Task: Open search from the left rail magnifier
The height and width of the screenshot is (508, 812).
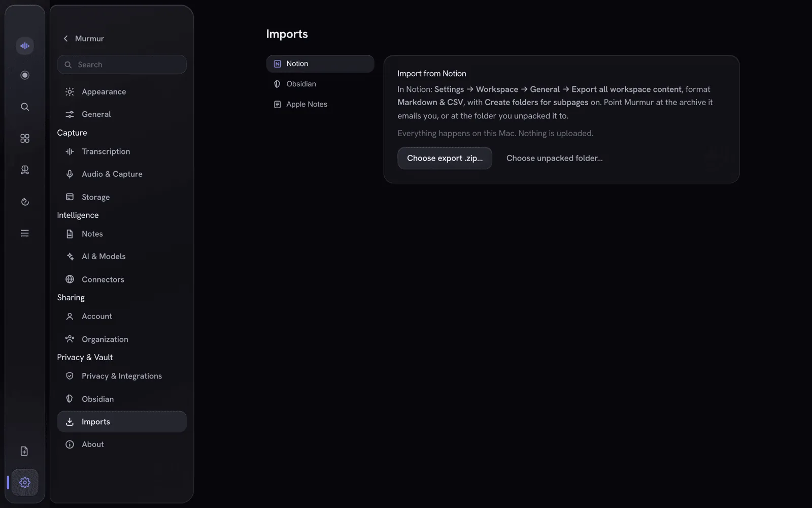Action: coord(25,107)
